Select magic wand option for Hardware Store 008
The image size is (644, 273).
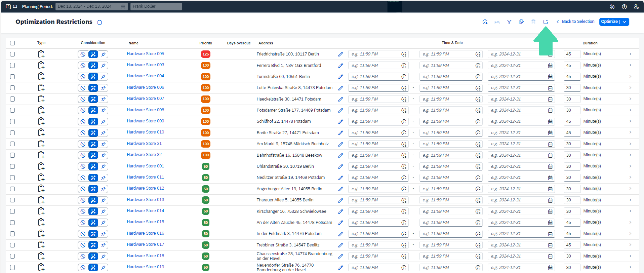click(x=93, y=110)
